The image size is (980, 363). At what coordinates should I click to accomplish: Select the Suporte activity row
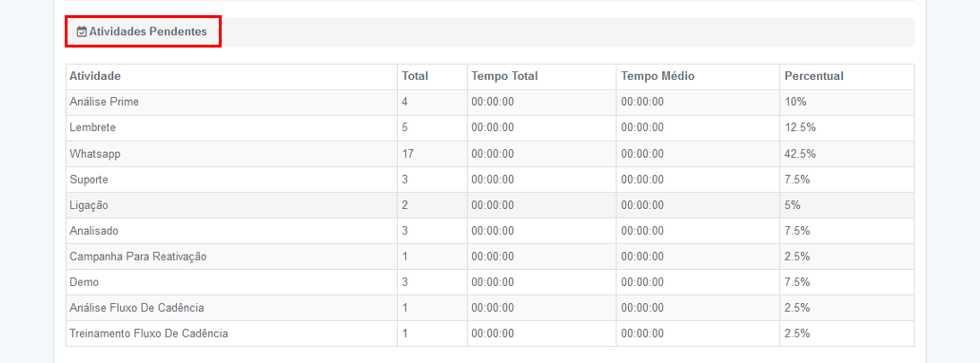pyautogui.click(x=490, y=180)
